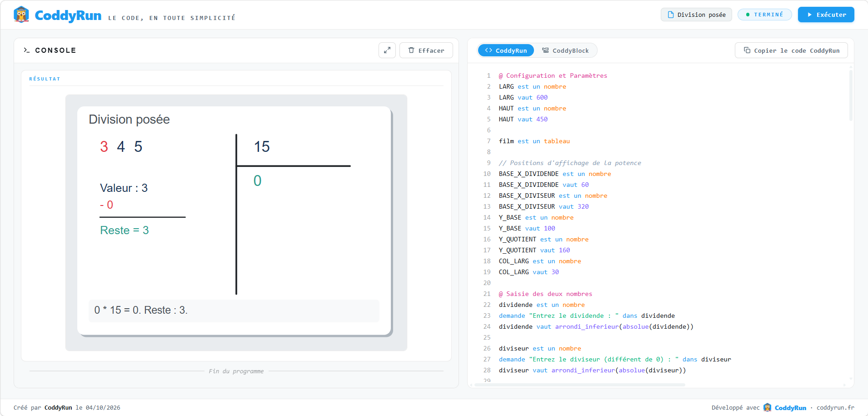This screenshot has width=868, height=416.
Task: Click the 'Fin du programme' text
Action: click(236, 371)
